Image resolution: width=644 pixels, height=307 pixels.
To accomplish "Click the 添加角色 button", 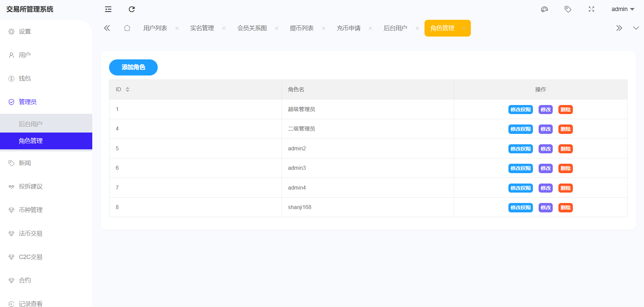I will (x=133, y=67).
